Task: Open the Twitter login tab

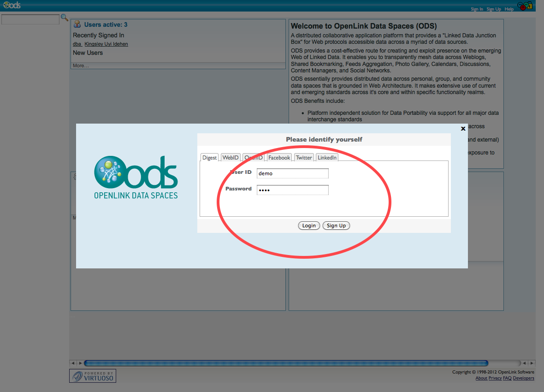Action: (304, 158)
